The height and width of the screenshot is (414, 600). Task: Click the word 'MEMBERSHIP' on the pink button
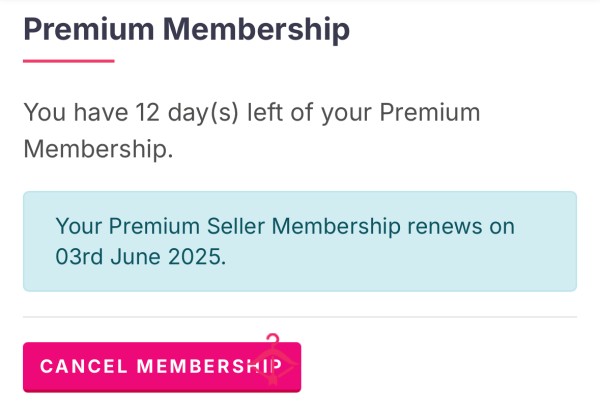(209, 366)
